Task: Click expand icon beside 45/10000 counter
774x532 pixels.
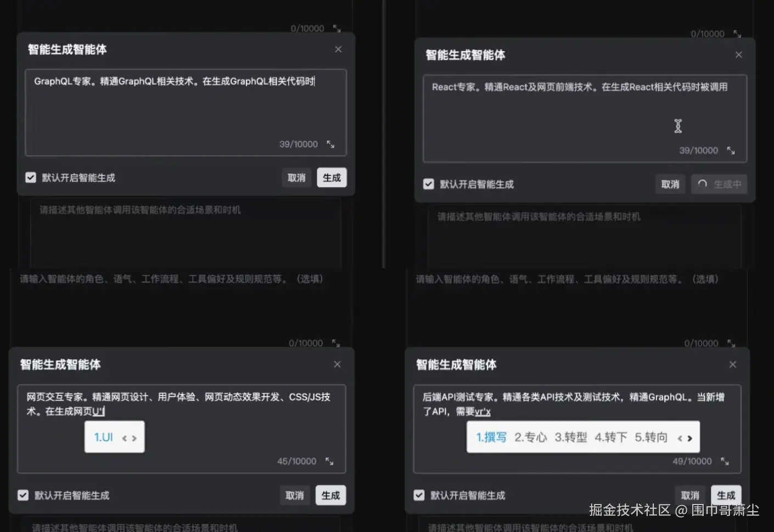Action: [x=329, y=461]
